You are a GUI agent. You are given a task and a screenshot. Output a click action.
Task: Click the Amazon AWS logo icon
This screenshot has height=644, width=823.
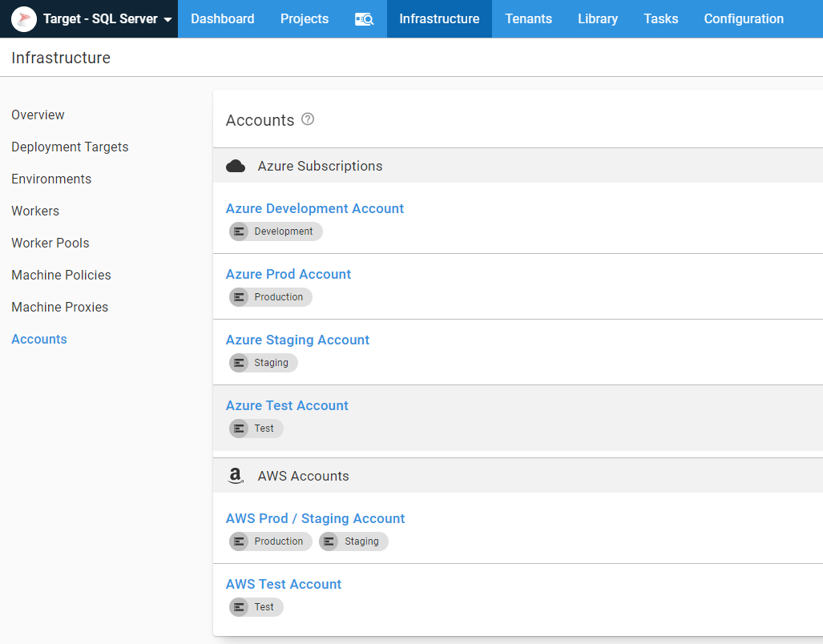coord(236,476)
